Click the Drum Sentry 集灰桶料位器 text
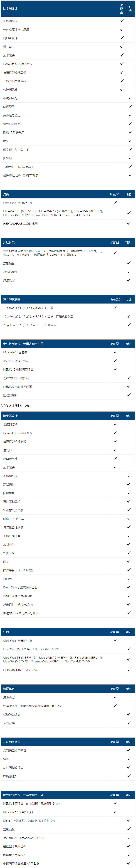 [20, 587]
